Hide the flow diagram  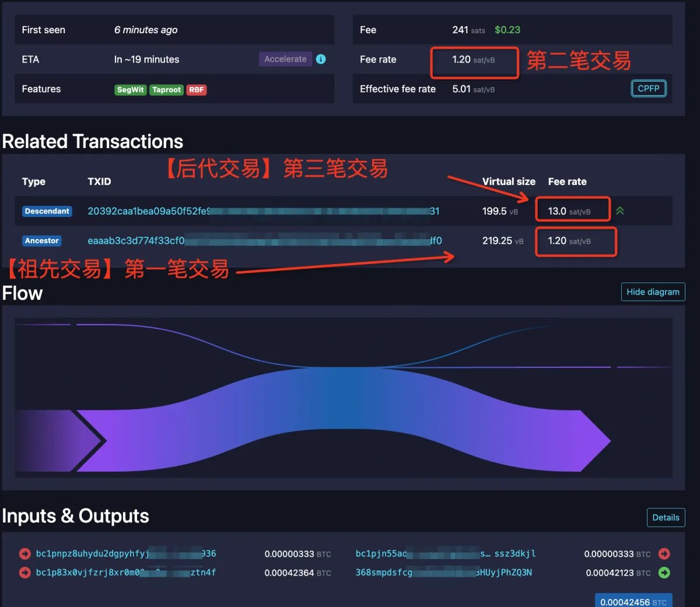(653, 292)
